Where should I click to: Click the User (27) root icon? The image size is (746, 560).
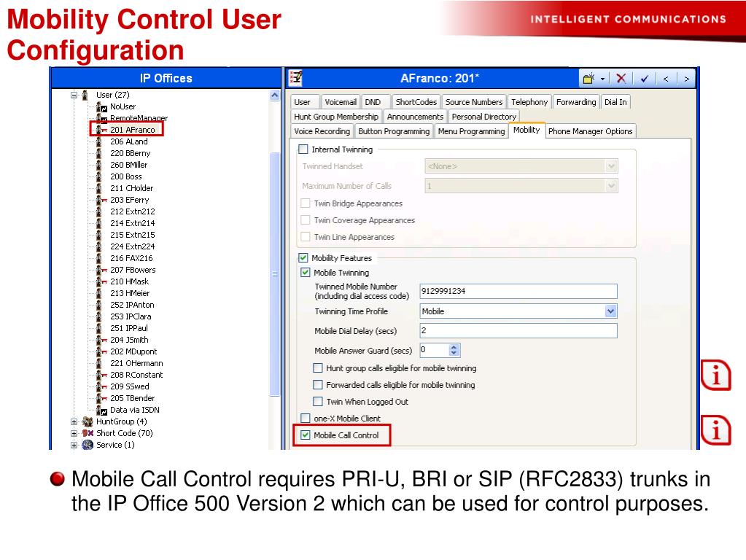(85, 95)
